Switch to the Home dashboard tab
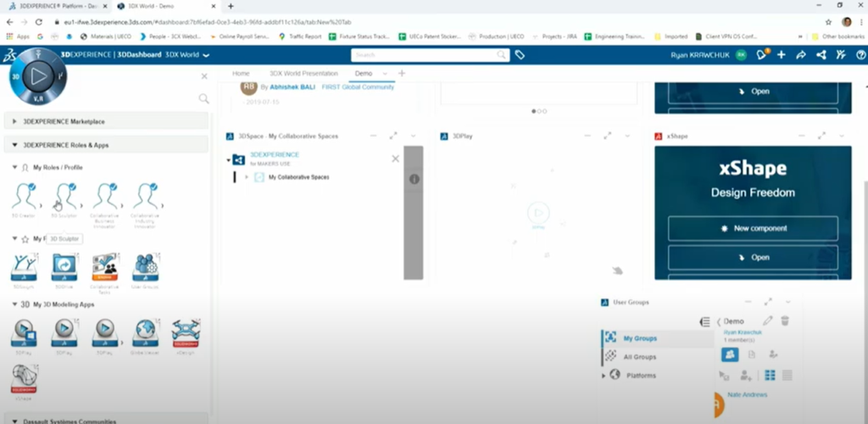This screenshot has height=424, width=868. coord(241,74)
